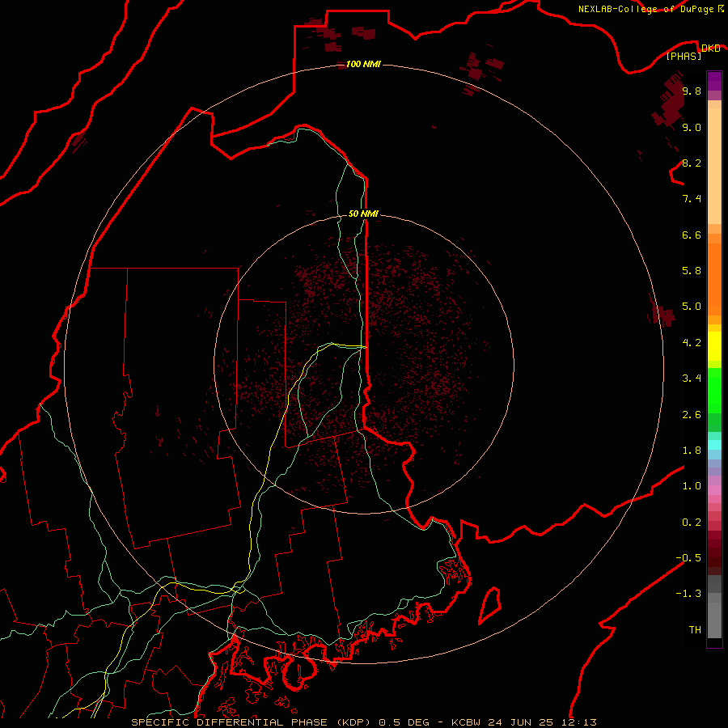
Task: Click the 0.2 scale value
Action: click(692, 523)
